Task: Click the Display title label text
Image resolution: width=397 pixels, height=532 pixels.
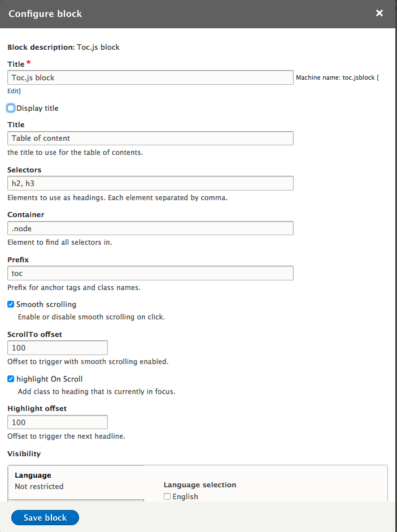Action: point(37,108)
